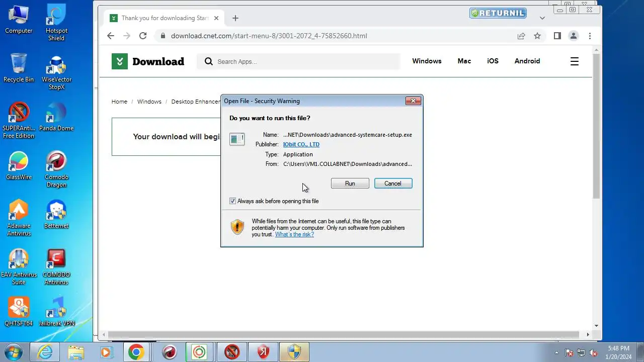Open the Chrome profile avatar
This screenshot has height=362, width=644.
(x=574, y=36)
